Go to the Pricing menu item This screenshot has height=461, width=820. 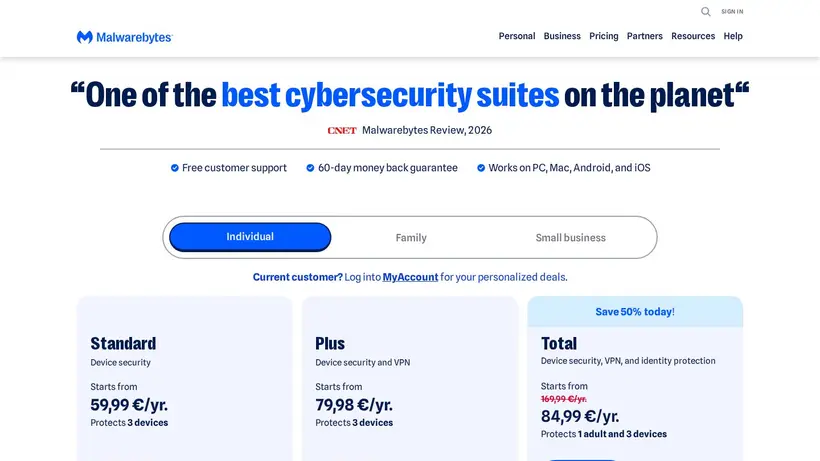(x=603, y=36)
